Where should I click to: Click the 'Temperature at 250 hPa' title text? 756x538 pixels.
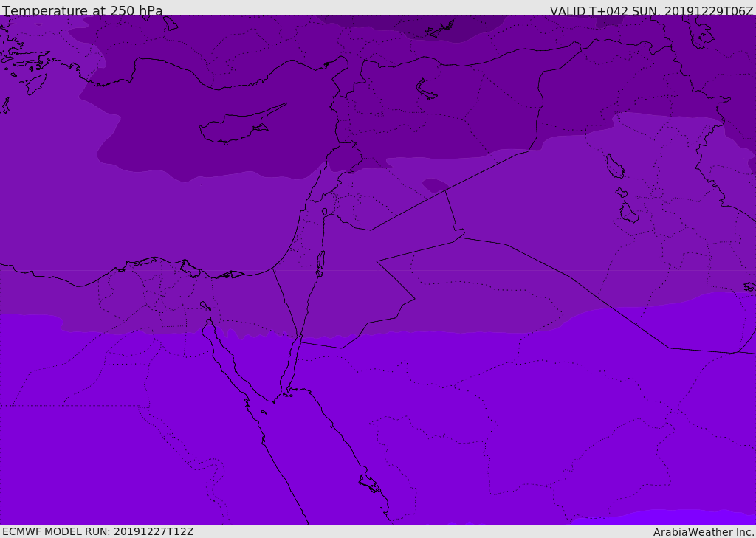83,10
